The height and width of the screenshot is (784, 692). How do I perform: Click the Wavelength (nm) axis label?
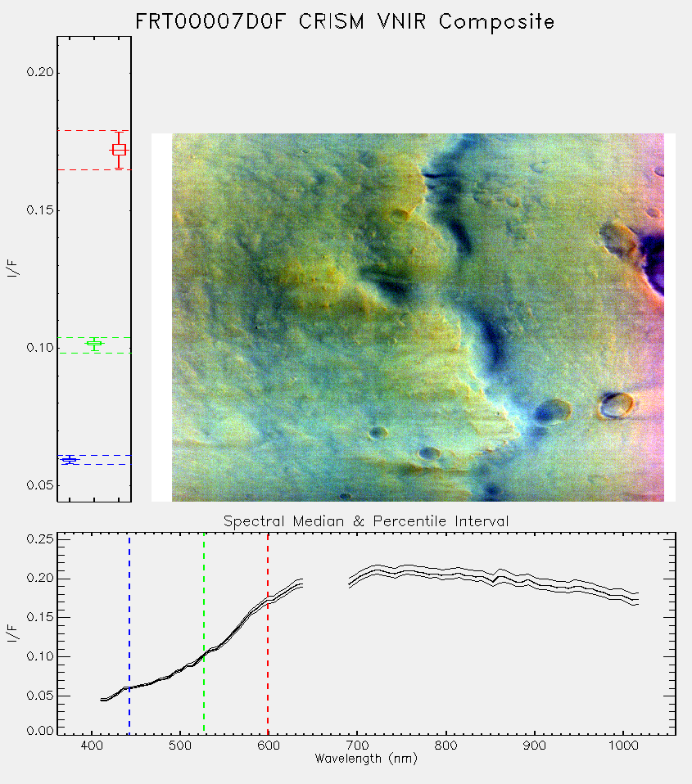(366, 759)
